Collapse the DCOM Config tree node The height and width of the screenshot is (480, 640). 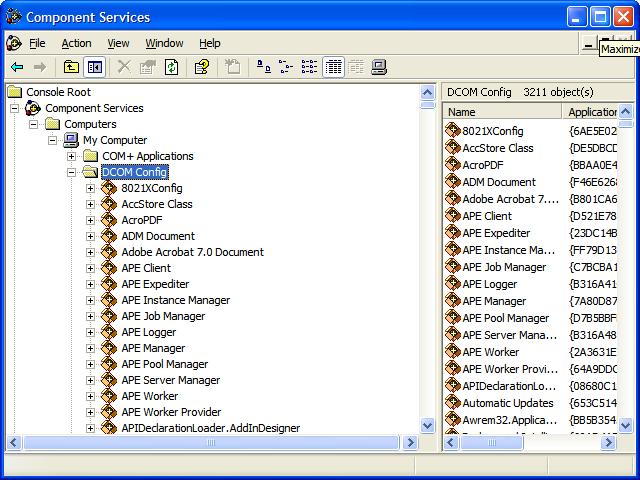[x=71, y=172]
